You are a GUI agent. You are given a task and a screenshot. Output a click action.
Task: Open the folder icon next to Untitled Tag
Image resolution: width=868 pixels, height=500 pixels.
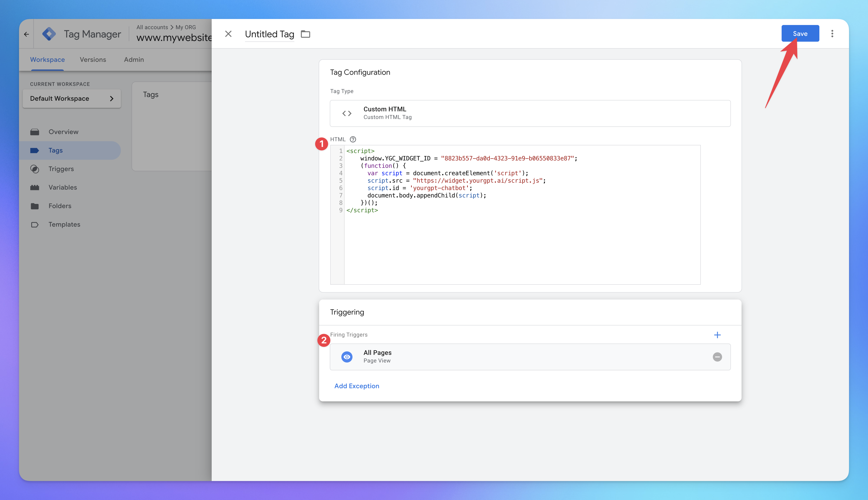305,34
